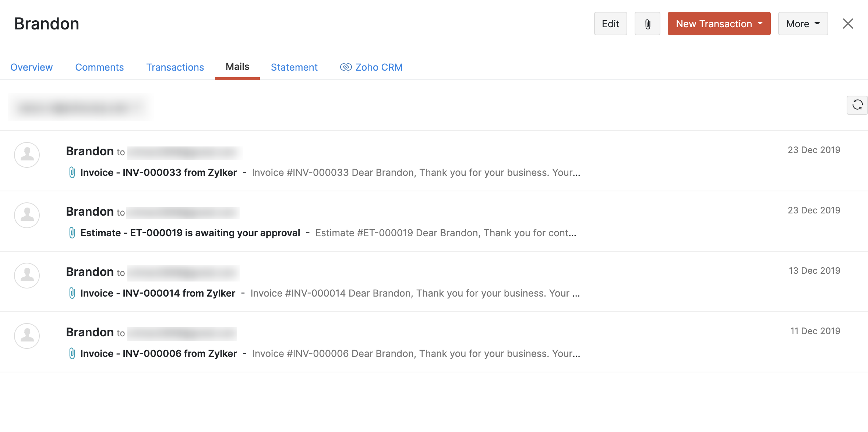Click paperclip icon beside ET-000019 estimate mail
The height and width of the screenshot is (432, 868).
[72, 233]
